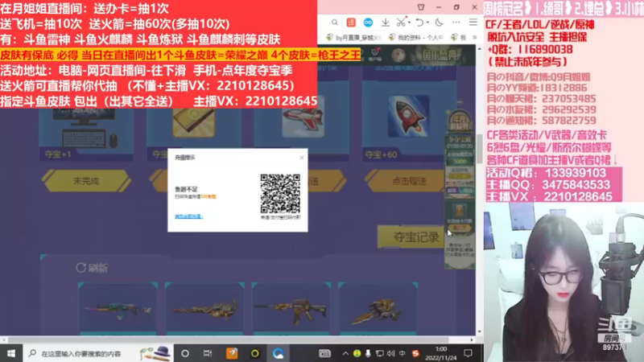This screenshot has height=362, width=644.
Task: Toggle the '中' Chinese input mode indicator
Action: (402, 353)
